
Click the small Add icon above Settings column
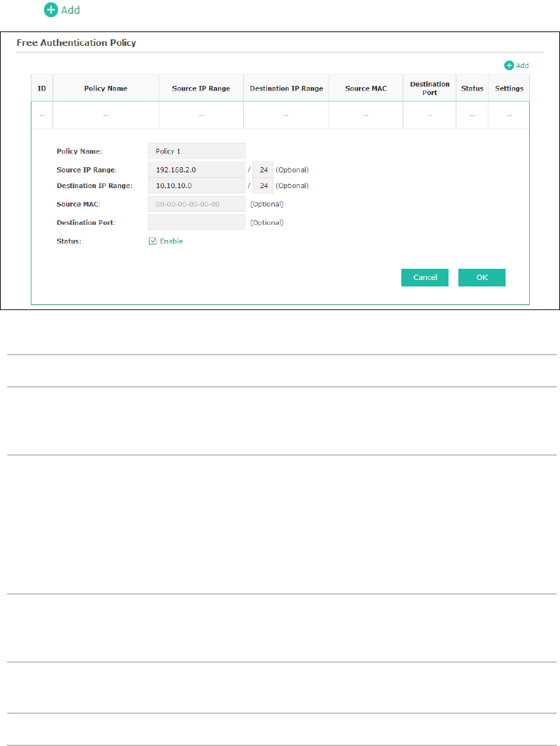[x=509, y=66]
